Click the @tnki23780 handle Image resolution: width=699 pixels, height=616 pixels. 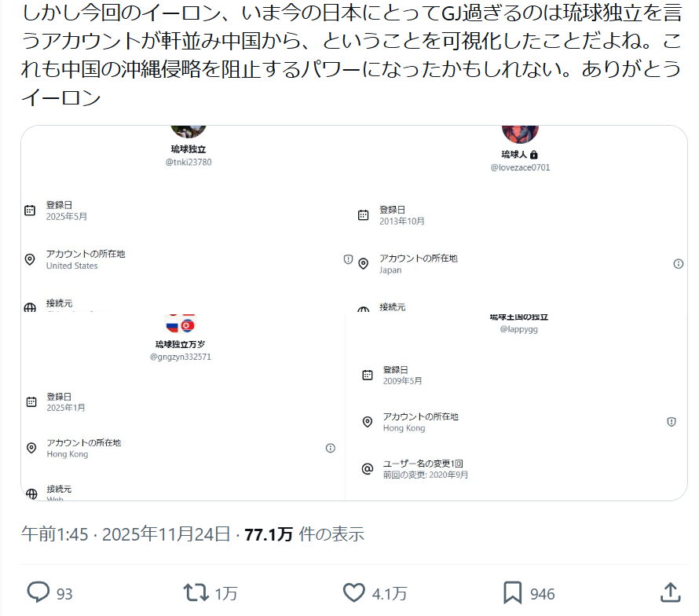coord(188,163)
